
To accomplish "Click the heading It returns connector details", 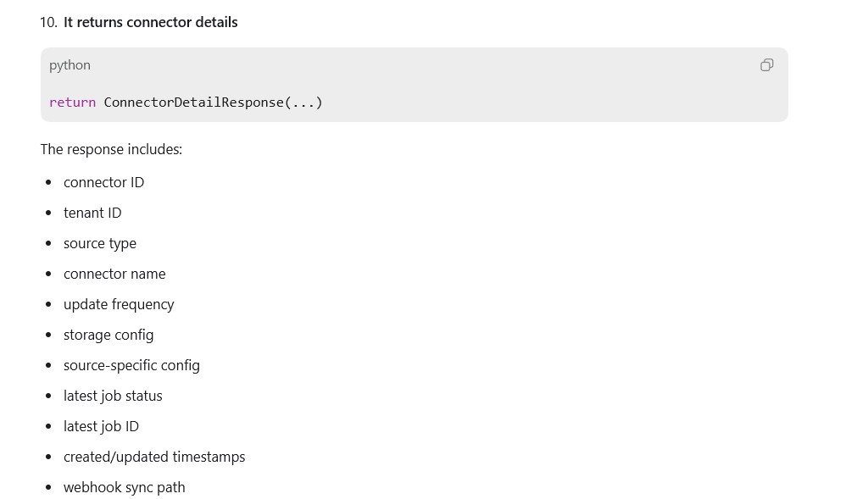I will pyautogui.click(x=151, y=22).
